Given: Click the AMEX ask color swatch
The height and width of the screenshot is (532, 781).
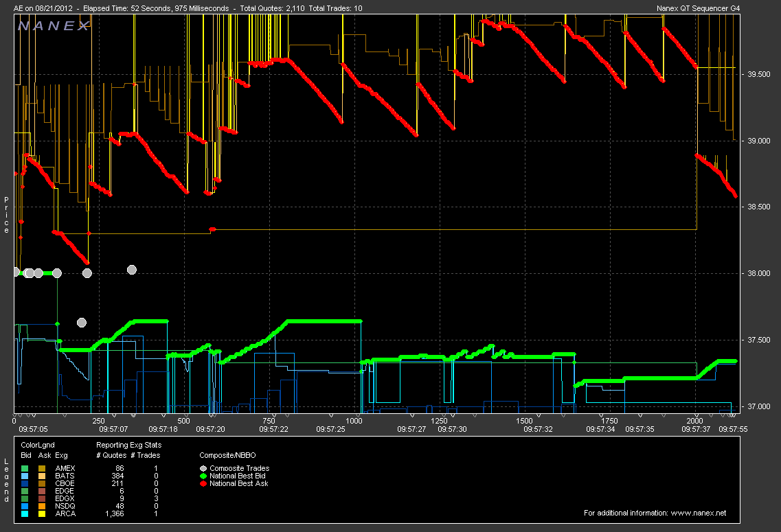Looking at the screenshot, I should (x=42, y=468).
